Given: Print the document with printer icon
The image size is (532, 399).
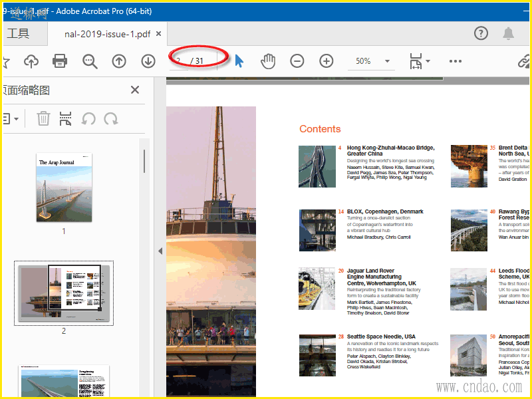Looking at the screenshot, I should click(x=60, y=61).
